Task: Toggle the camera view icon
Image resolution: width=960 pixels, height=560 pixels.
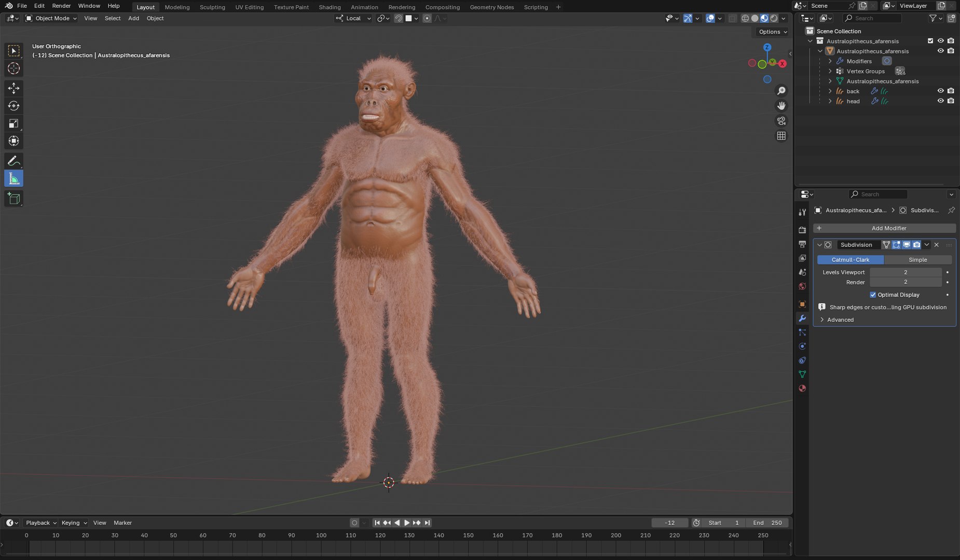Action: [781, 121]
